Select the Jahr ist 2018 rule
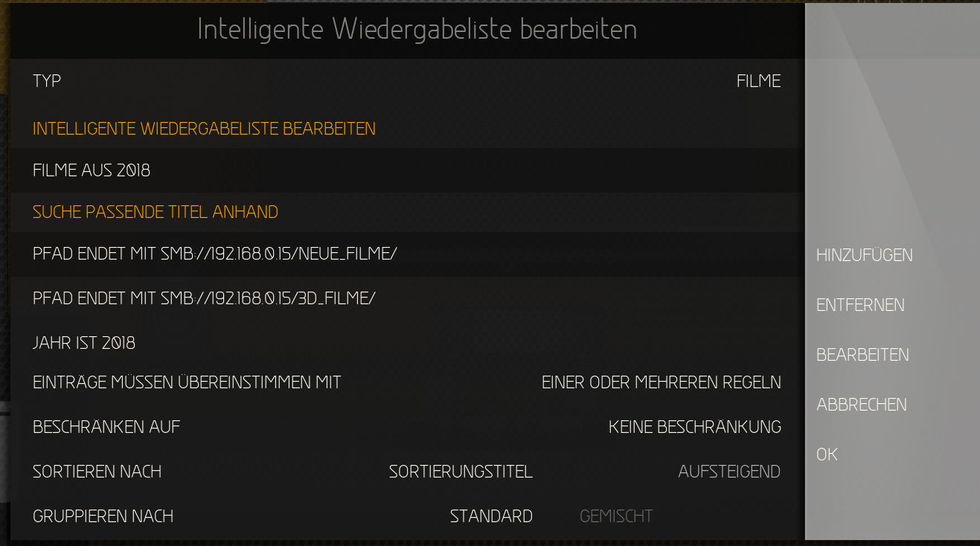 coord(407,343)
